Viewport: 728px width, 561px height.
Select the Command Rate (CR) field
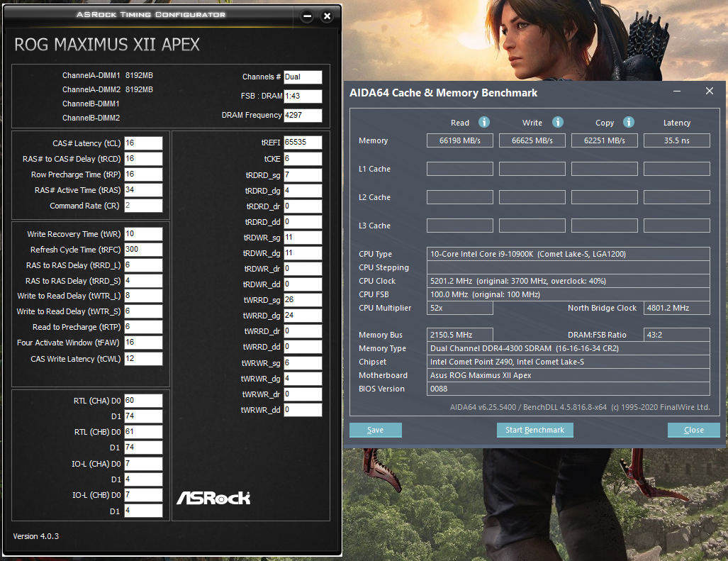click(143, 206)
